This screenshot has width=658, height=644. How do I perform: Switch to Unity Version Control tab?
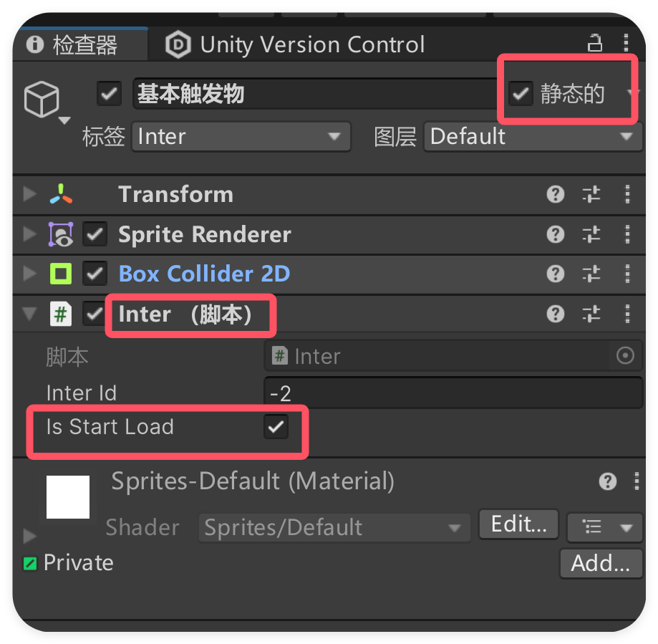295,45
